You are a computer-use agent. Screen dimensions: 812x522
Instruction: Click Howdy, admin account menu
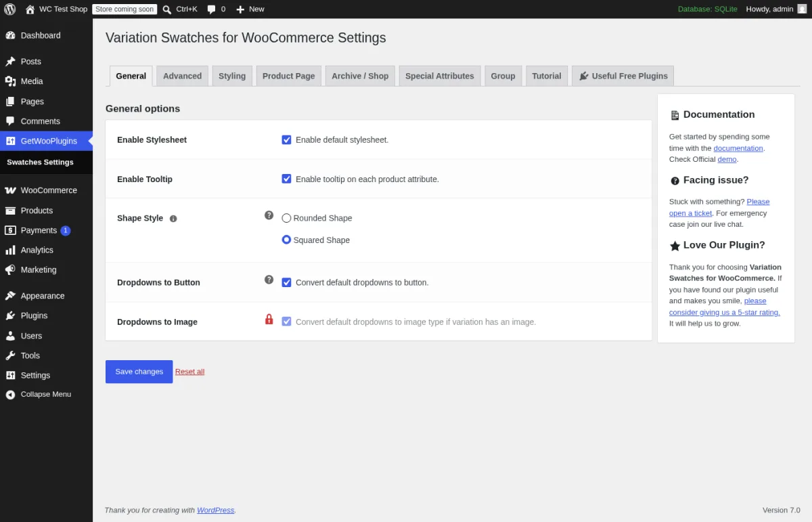click(x=776, y=9)
